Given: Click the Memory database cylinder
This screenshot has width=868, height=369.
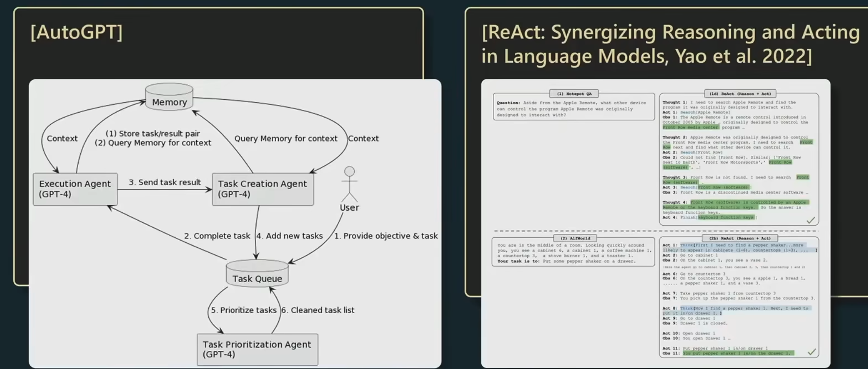Looking at the screenshot, I should pos(169,97).
